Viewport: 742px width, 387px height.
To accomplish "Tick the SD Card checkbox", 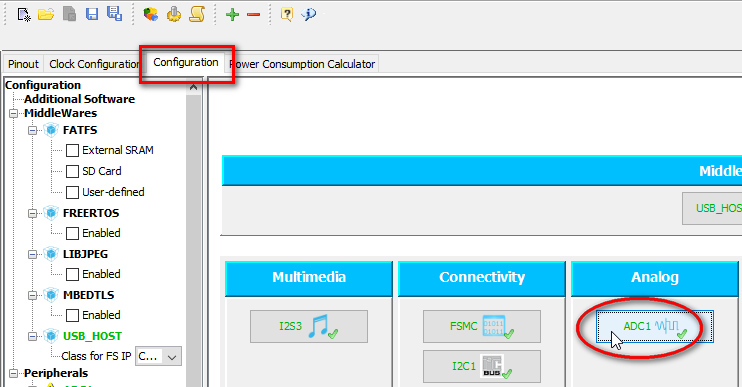I will [72, 171].
